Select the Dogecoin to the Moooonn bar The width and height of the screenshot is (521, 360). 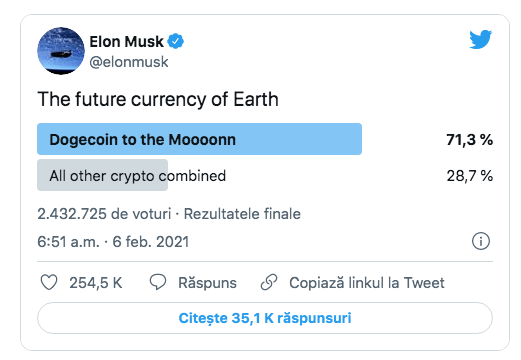199,139
